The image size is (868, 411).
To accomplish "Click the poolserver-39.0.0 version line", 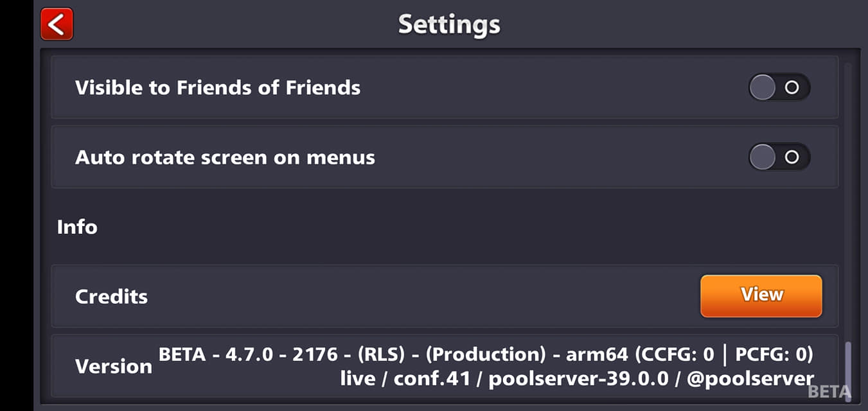I will tap(577, 378).
